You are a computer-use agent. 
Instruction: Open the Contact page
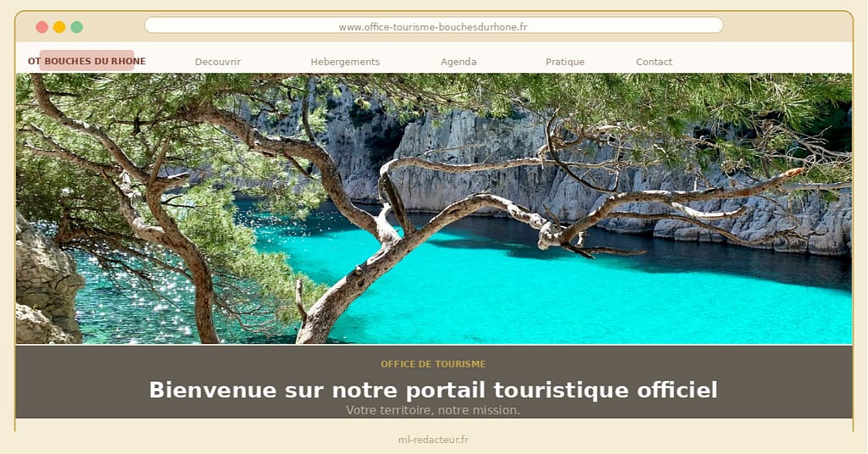[x=654, y=62]
